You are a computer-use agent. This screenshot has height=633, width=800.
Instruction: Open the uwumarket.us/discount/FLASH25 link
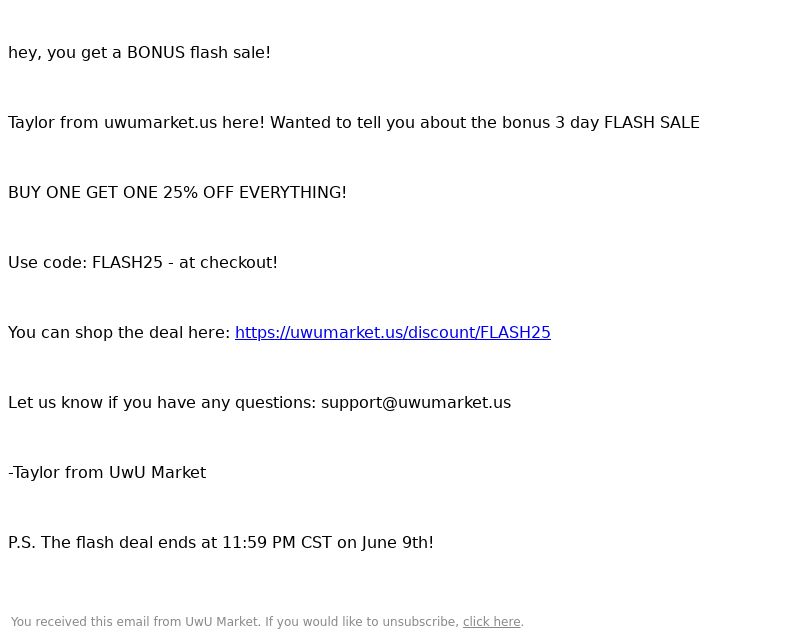393,333
